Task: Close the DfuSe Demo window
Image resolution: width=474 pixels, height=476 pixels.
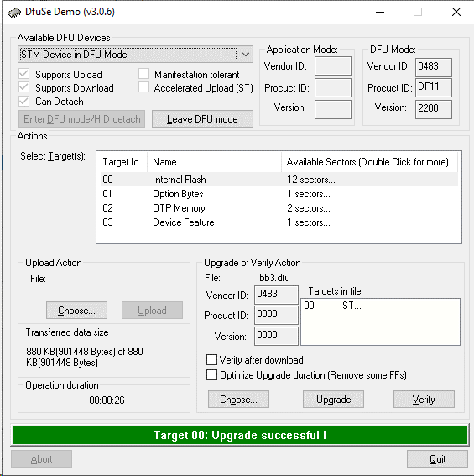Action: coord(456,12)
